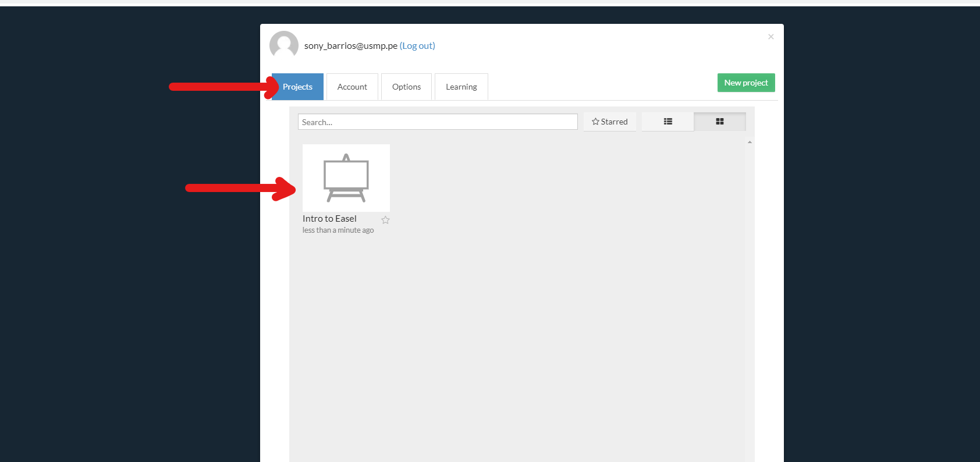Go to the Learning tab
This screenshot has width=980, height=462.
pos(461,87)
